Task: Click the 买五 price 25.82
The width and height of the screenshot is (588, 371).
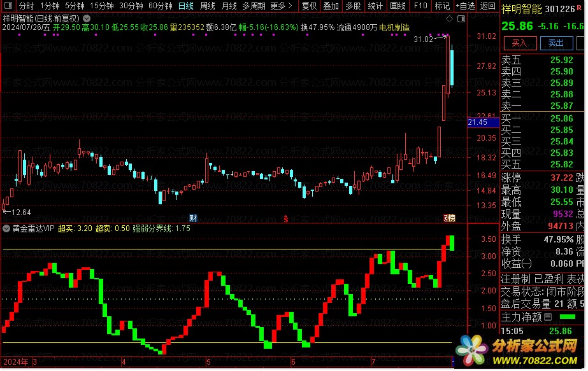Action: click(x=561, y=165)
